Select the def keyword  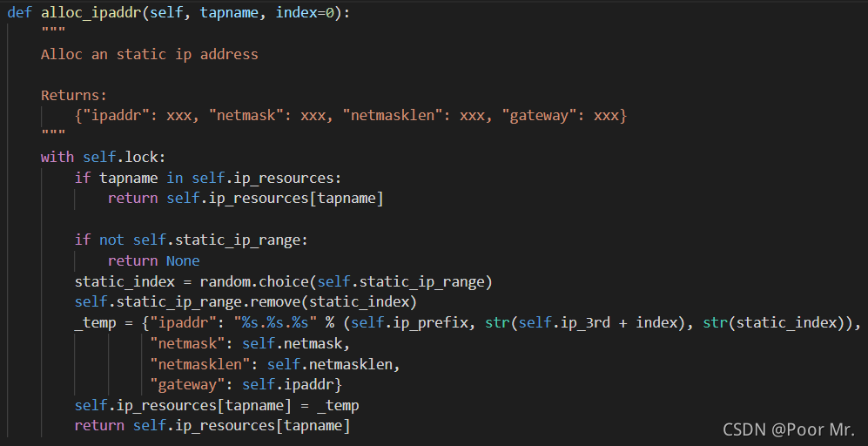[x=19, y=13]
